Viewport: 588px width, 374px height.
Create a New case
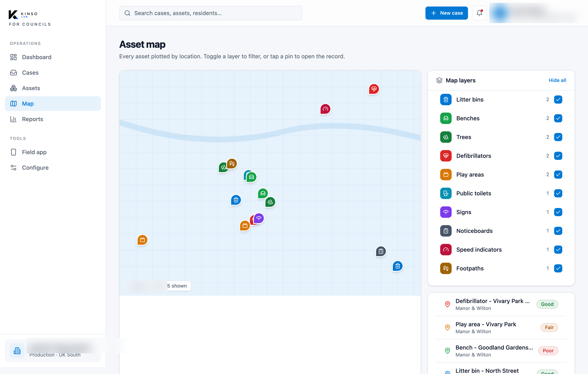(446, 13)
